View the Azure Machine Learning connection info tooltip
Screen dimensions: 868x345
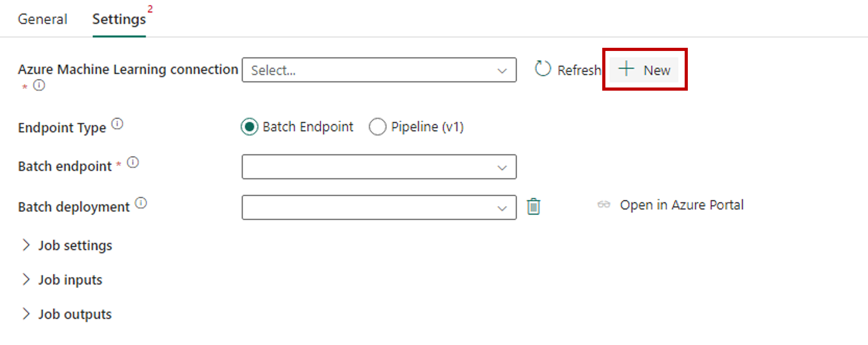pyautogui.click(x=40, y=85)
